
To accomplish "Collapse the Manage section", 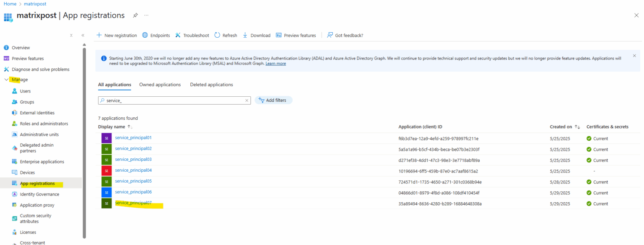I will 5,80.
